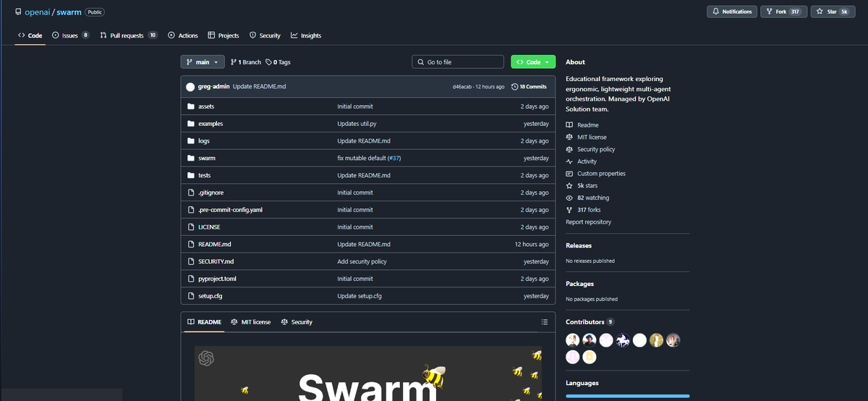Open the setup.cfg file
This screenshot has width=868, height=401.
(210, 296)
